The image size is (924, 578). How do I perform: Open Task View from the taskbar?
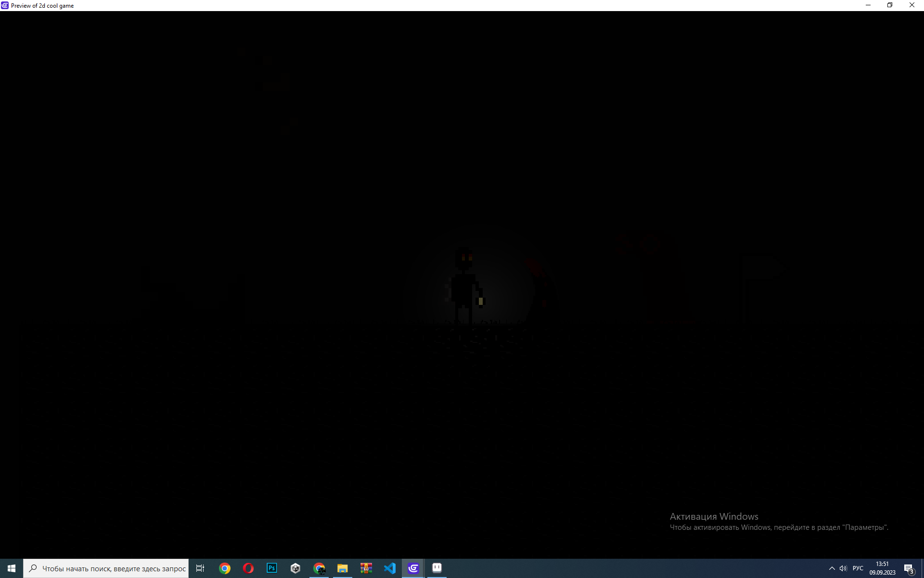click(x=200, y=568)
